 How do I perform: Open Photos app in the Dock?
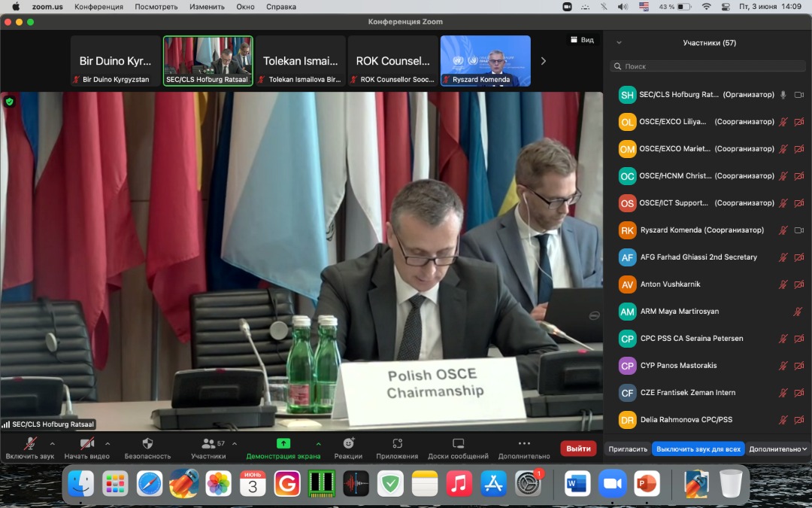point(219,484)
